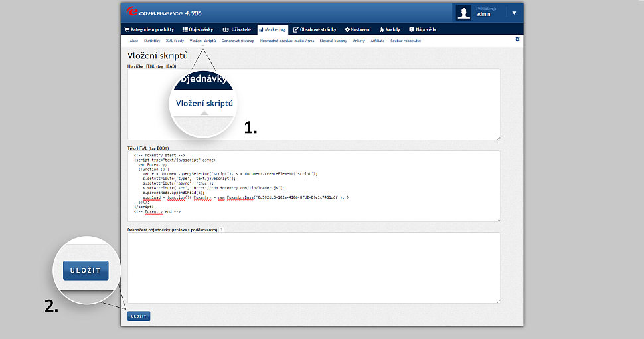644x339 pixels.
Task: Click the people icon on Uživatelé
Action: pos(226,30)
